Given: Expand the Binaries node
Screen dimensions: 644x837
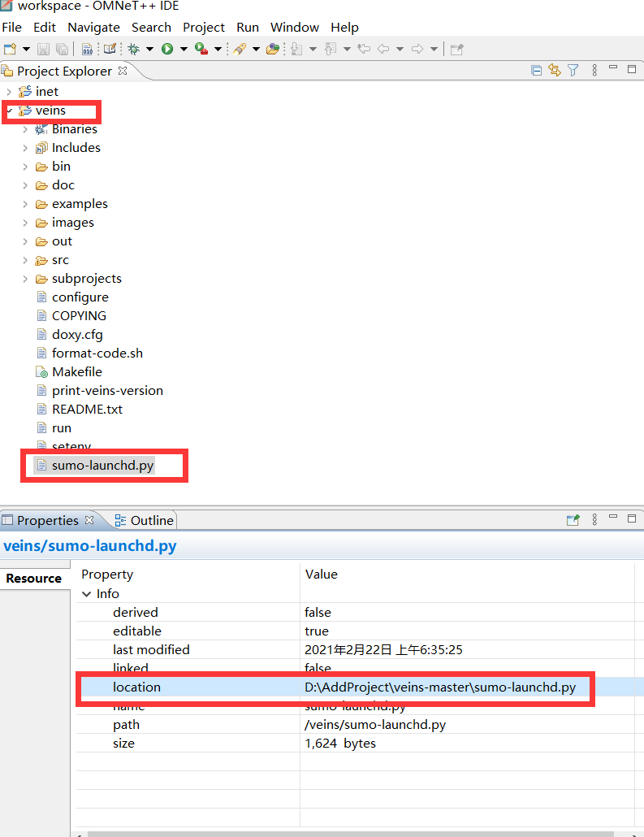Looking at the screenshot, I should coord(25,129).
